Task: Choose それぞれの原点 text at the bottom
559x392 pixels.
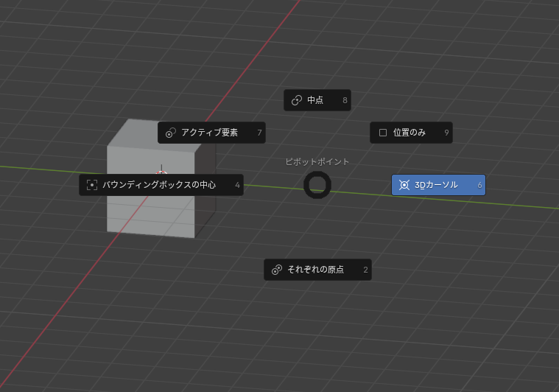Action: [x=315, y=270]
